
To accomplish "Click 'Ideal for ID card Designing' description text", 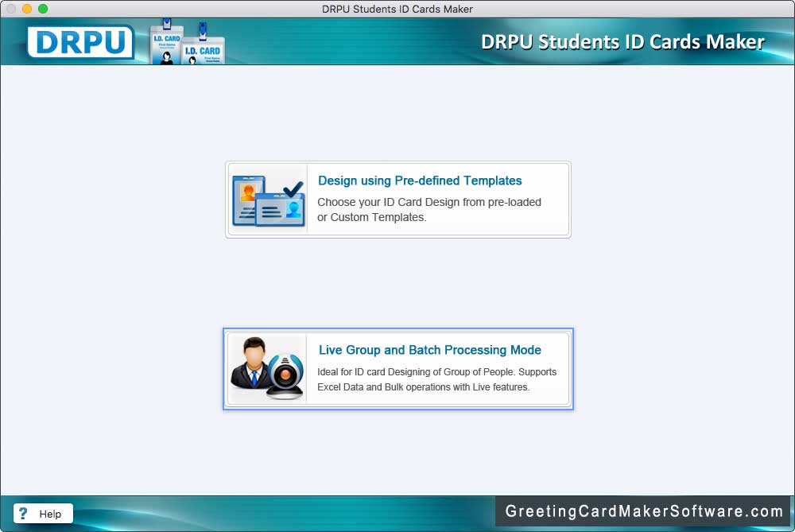I will click(x=436, y=379).
